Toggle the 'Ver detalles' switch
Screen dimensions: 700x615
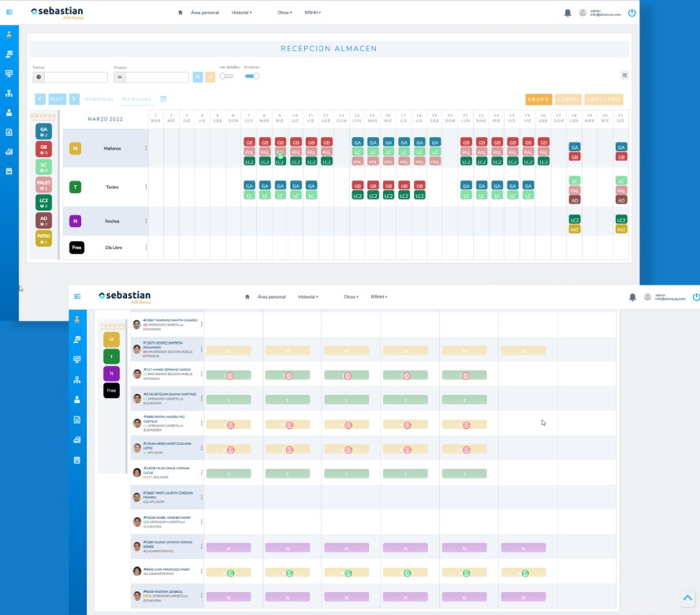[226, 76]
